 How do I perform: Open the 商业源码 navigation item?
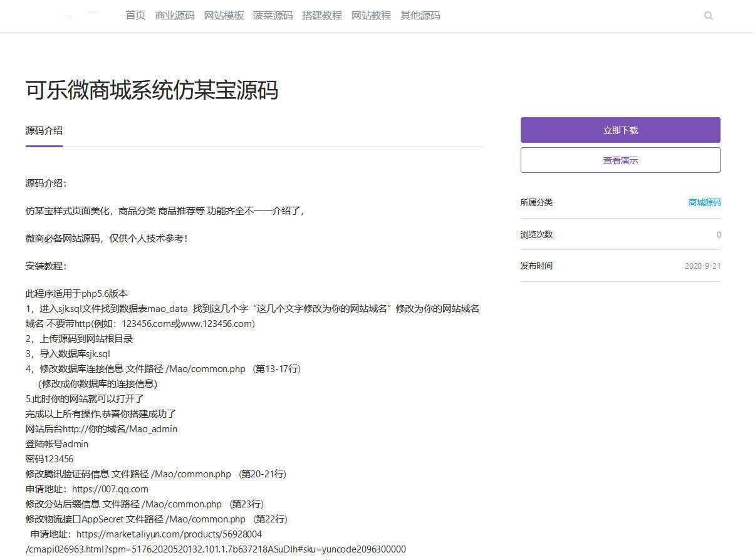[x=175, y=16]
